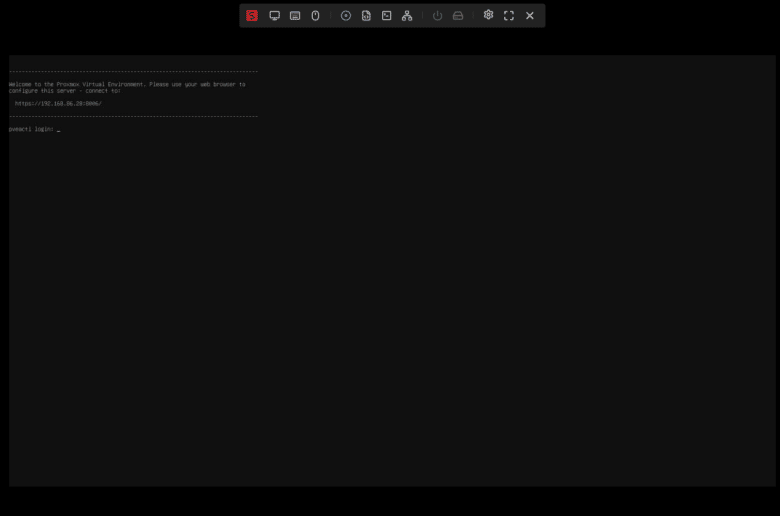Open the mouse settings menu
The width and height of the screenshot is (780, 516).
315,15
